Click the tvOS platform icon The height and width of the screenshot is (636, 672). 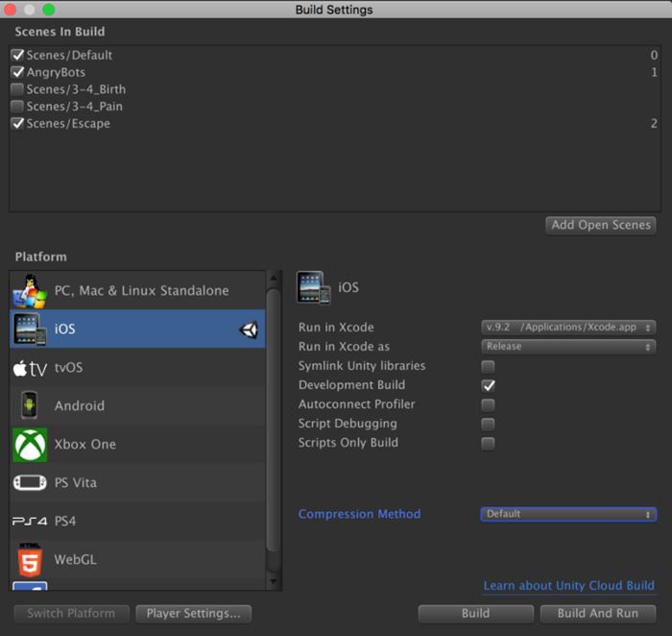31,368
